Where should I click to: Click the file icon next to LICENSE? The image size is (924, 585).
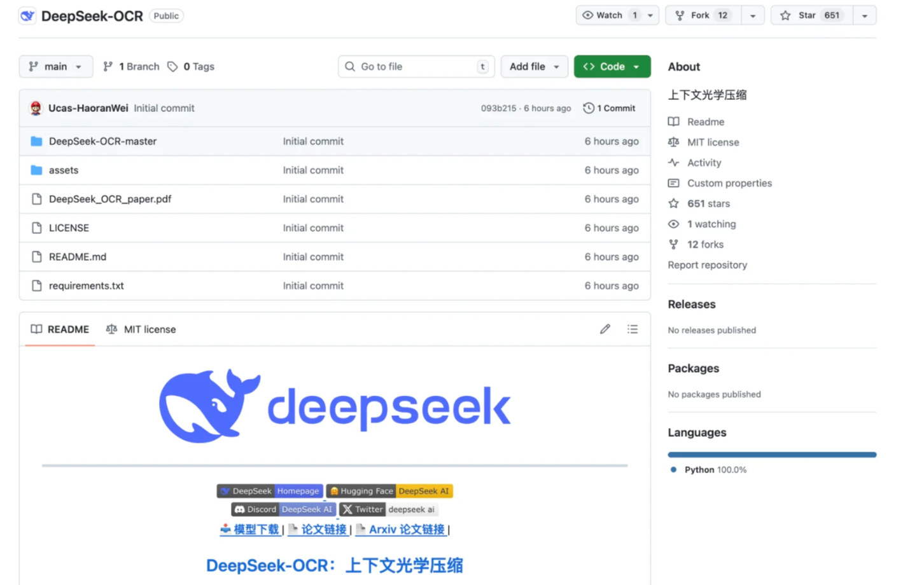coord(36,228)
